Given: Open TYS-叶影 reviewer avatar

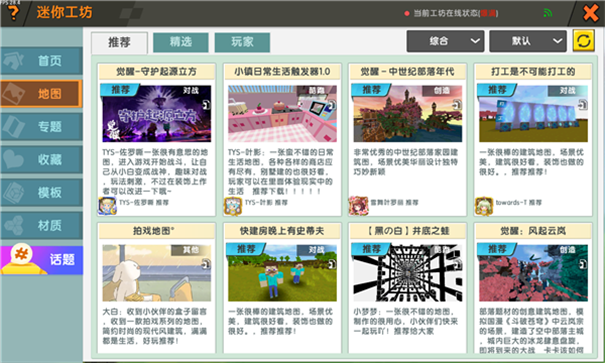Looking at the screenshot, I should coord(233,206).
